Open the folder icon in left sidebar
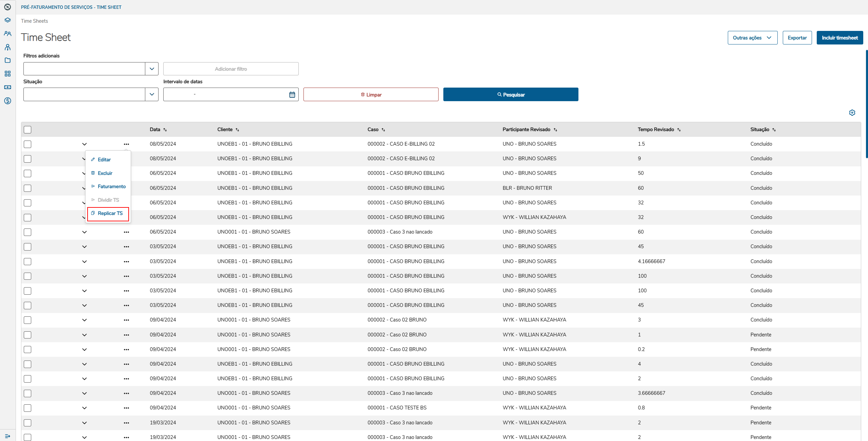 tap(7, 60)
